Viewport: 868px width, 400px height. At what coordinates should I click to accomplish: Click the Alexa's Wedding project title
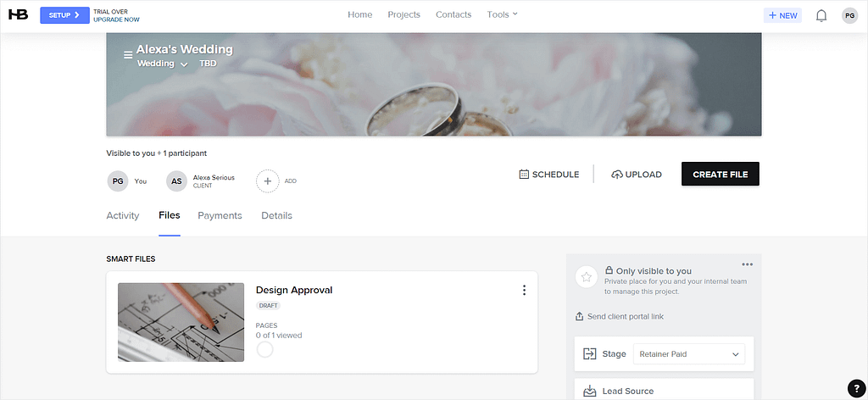click(184, 49)
